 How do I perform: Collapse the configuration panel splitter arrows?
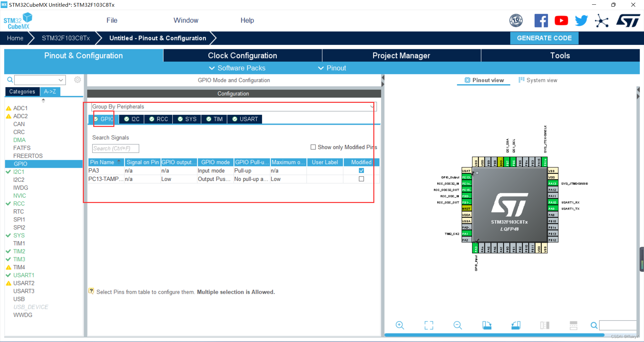(383, 81)
